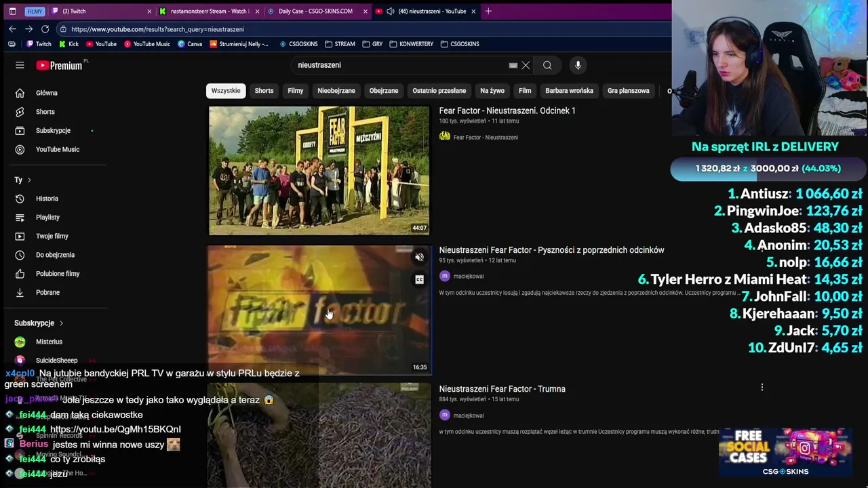Select the Shorts filter chip
Viewport: 868px width, 488px height.
264,91
